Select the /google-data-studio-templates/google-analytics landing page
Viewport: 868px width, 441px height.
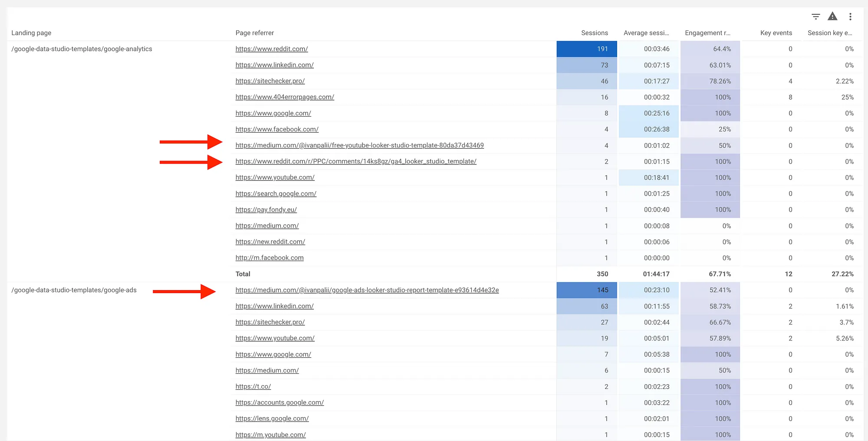(82, 49)
